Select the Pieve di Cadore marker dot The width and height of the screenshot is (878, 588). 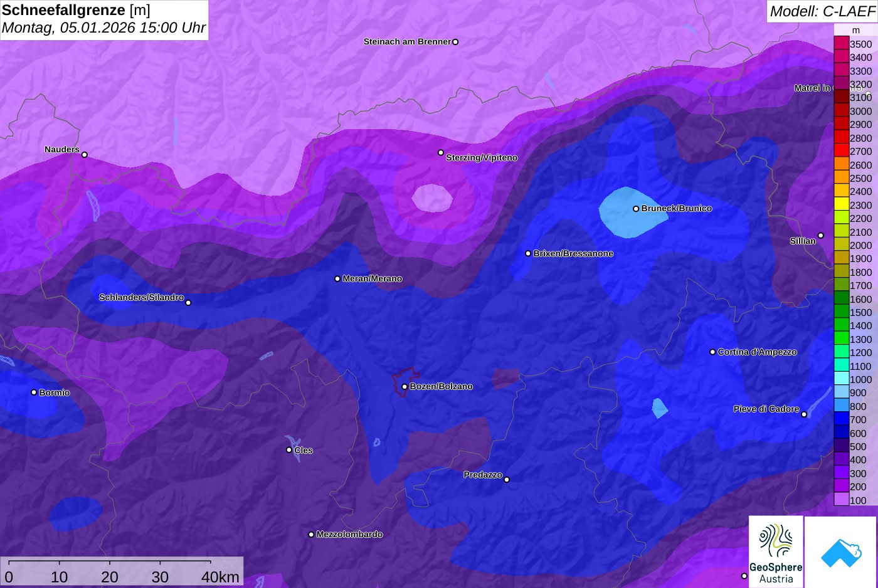click(x=804, y=414)
